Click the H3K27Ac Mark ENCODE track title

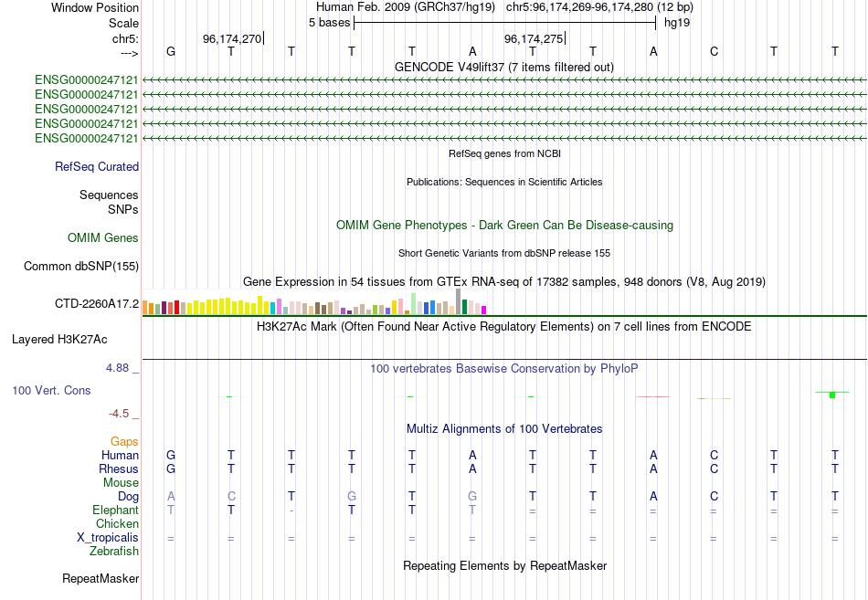tap(504, 327)
